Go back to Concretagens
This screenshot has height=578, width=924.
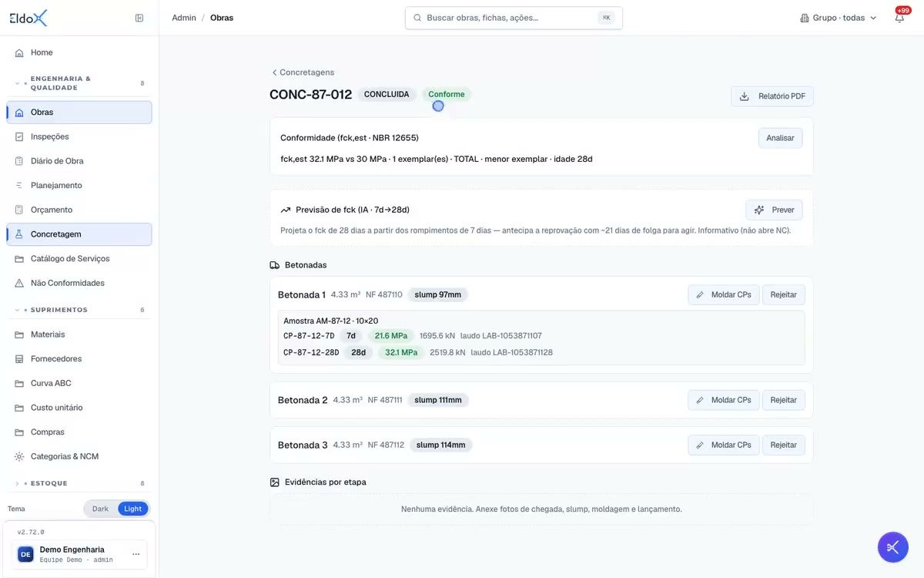303,72
